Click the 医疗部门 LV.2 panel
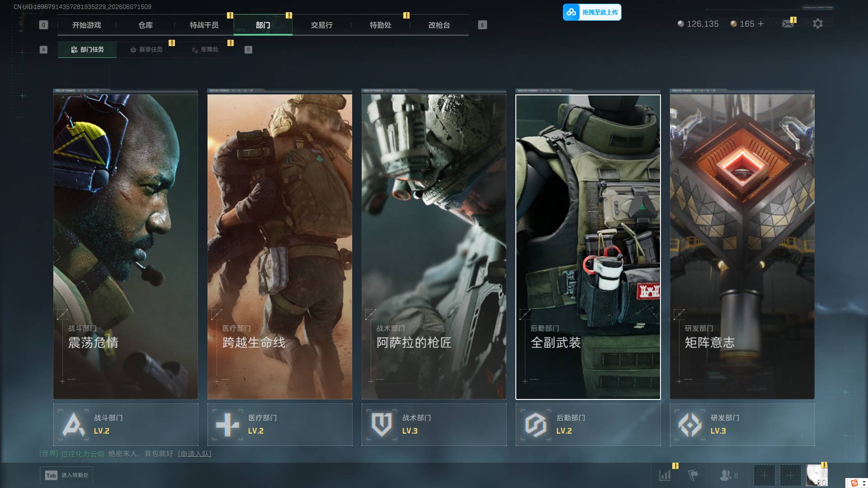This screenshot has height=488, width=868. tap(280, 425)
